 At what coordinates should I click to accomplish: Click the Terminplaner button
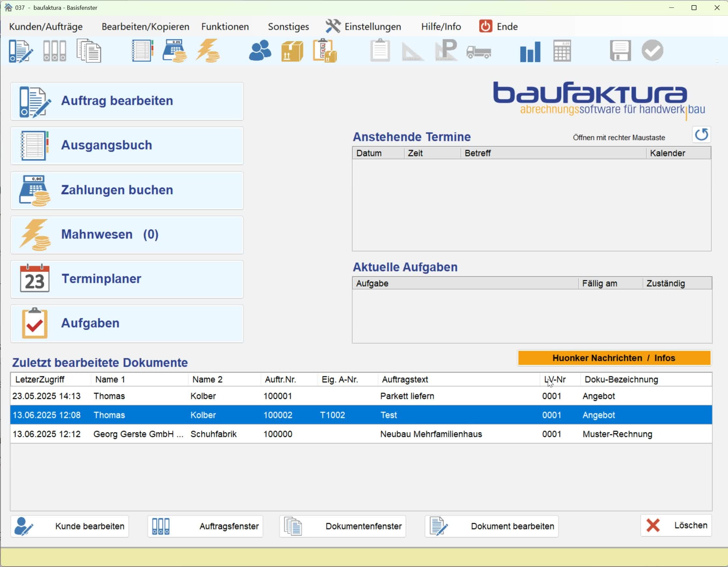pos(127,279)
